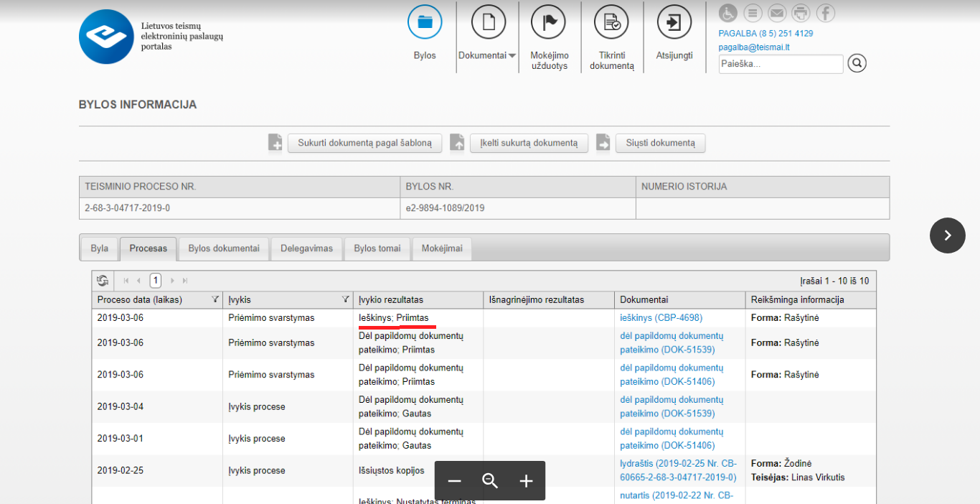
Task: Click 'Įrašai 1 - 10 iš 10' counter
Action: (x=834, y=281)
